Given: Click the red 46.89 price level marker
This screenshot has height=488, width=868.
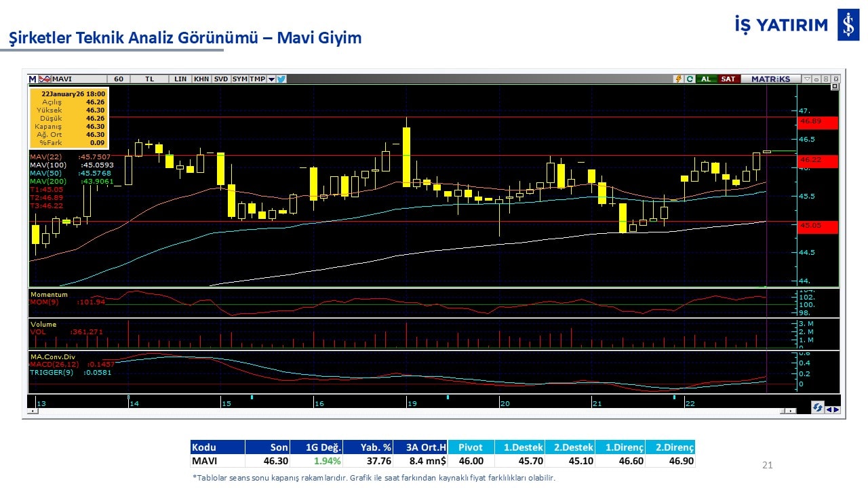Looking at the screenshot, I should pyautogui.click(x=817, y=122).
